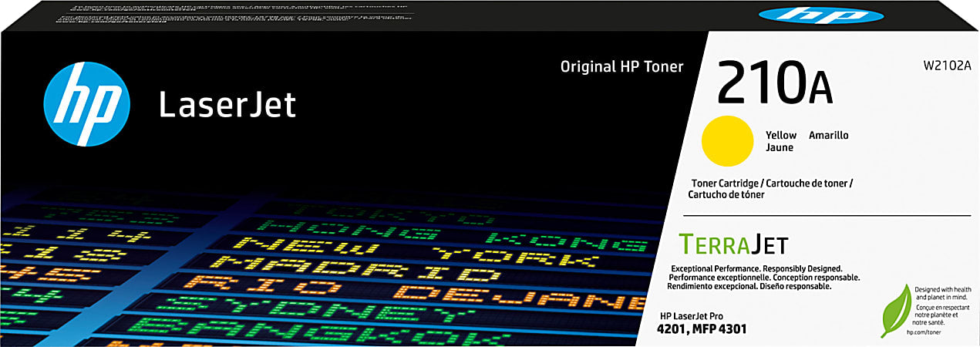Click the word "Yellow"
The image size is (980, 347).
(780, 135)
